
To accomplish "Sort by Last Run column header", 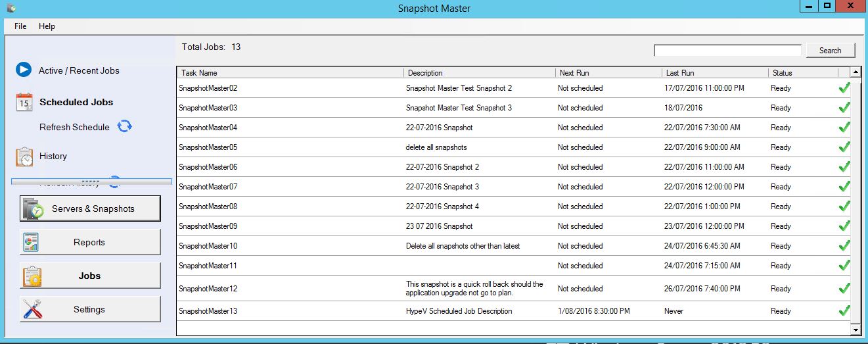I will 715,73.
